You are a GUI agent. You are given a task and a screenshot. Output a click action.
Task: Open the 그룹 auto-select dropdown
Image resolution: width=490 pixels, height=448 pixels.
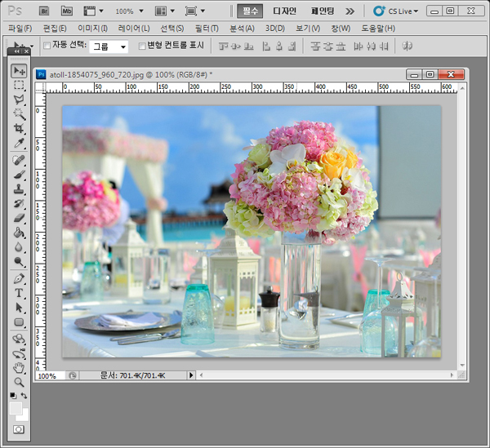tap(109, 47)
